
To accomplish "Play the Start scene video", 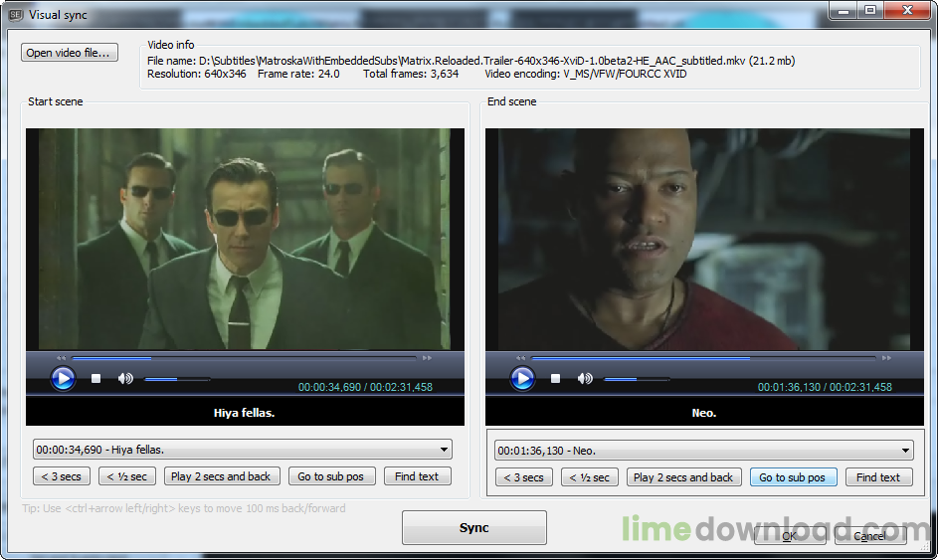I will (x=63, y=379).
